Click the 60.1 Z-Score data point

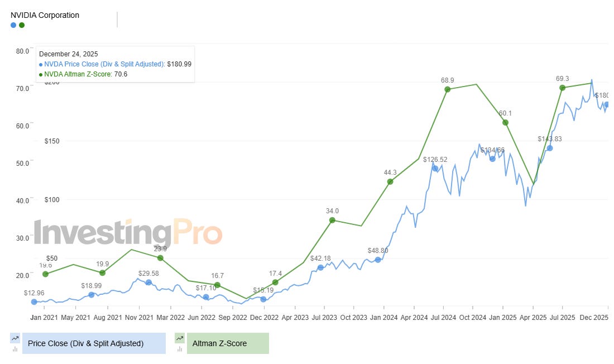coord(505,123)
